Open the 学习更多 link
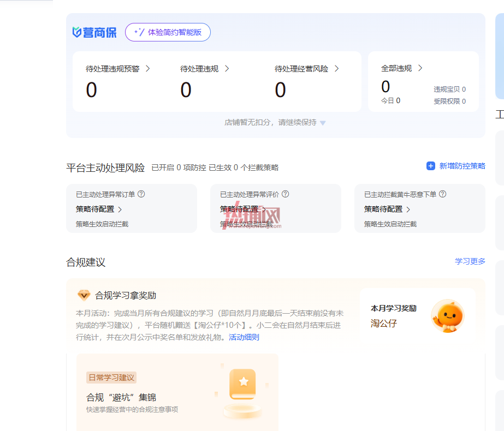The height and width of the screenshot is (431, 504). click(x=470, y=261)
